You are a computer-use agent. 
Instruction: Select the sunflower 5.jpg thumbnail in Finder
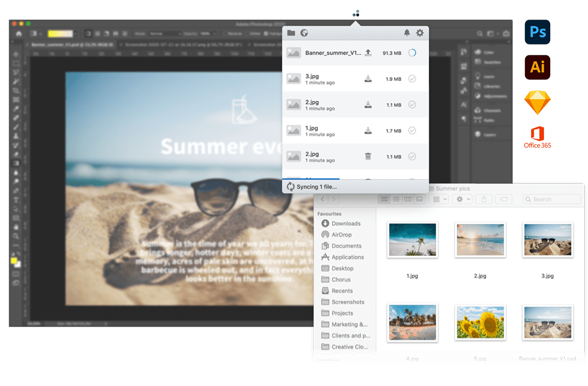point(480,322)
